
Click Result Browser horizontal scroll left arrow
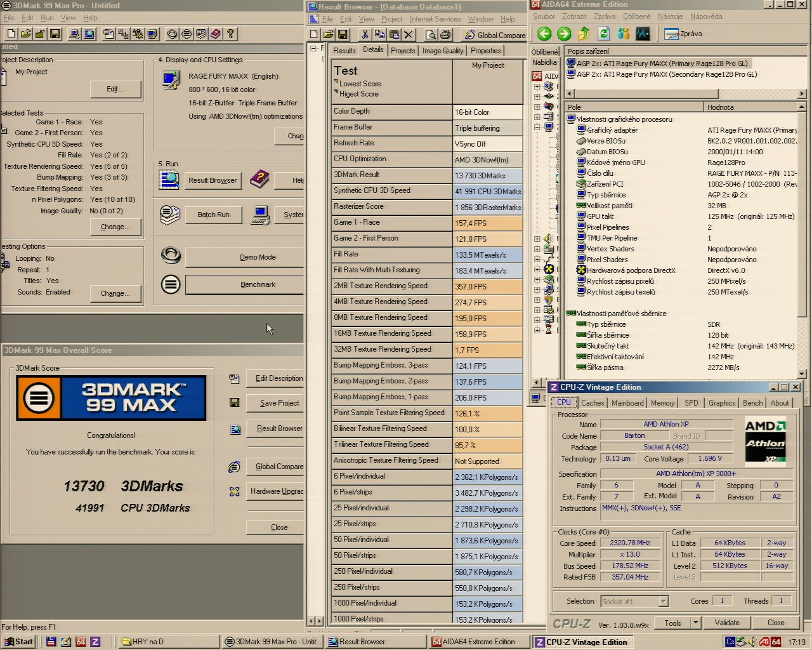click(x=311, y=621)
